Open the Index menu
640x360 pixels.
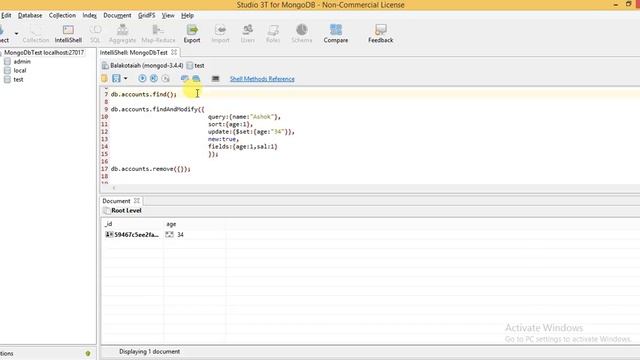click(89, 16)
